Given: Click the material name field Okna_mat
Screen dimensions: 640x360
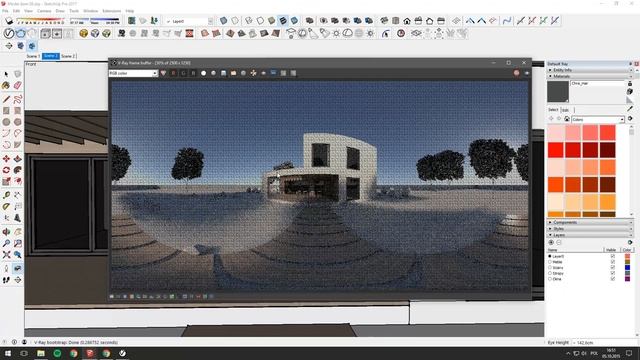Looking at the screenshot, I should point(598,83).
